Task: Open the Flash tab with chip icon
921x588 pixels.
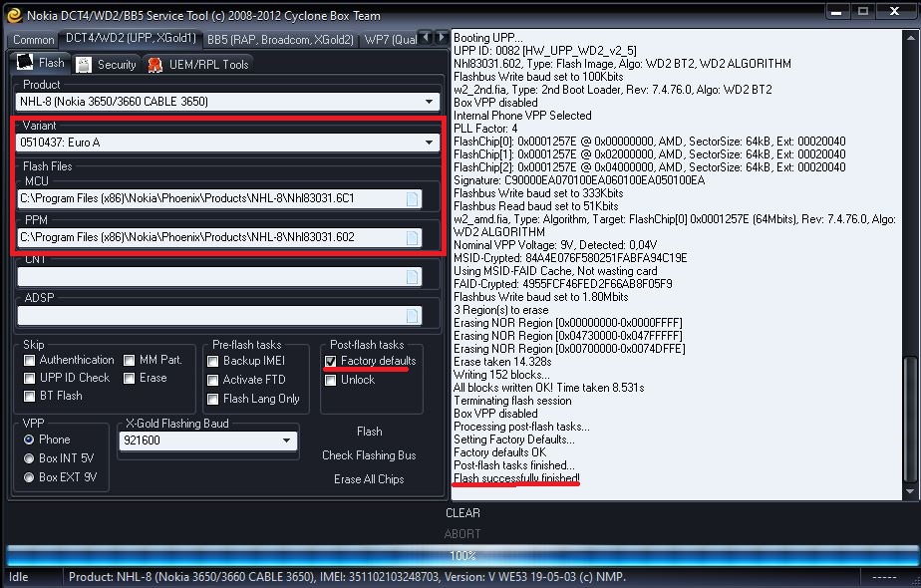Action: click(x=26, y=63)
